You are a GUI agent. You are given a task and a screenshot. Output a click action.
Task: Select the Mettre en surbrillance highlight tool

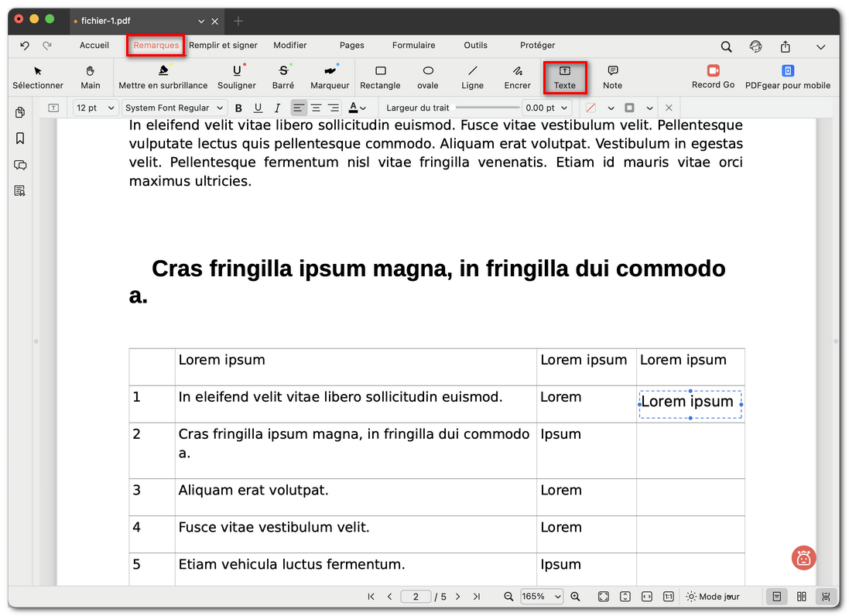pos(163,77)
